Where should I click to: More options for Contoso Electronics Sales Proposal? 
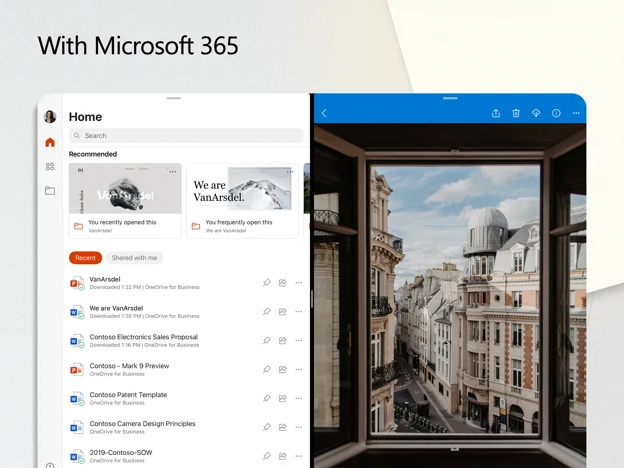[x=299, y=340]
